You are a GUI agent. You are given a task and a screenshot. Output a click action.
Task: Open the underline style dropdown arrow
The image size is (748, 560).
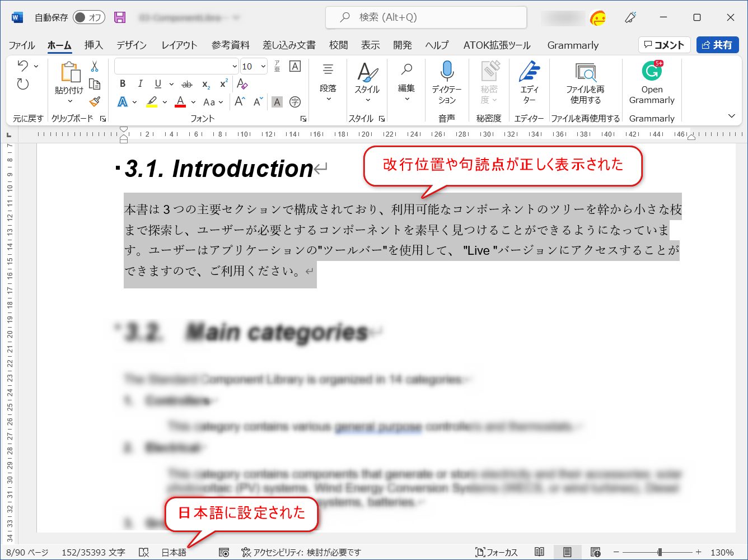click(x=171, y=85)
